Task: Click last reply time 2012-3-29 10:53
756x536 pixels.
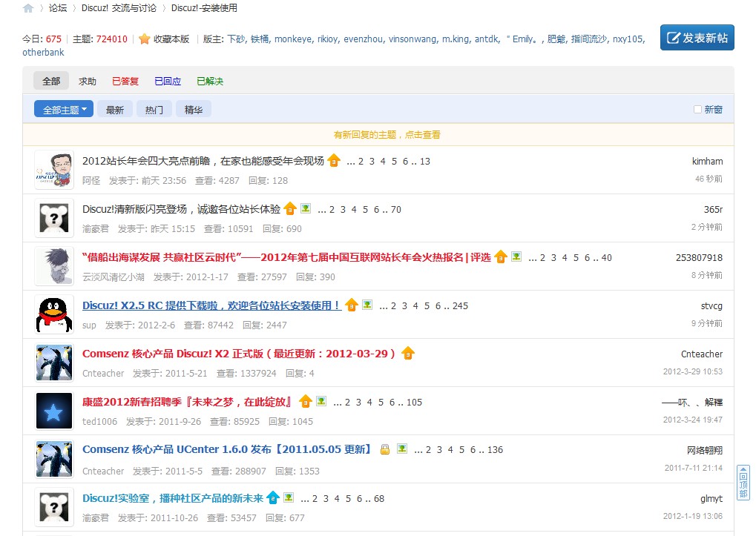Action: pos(693,371)
